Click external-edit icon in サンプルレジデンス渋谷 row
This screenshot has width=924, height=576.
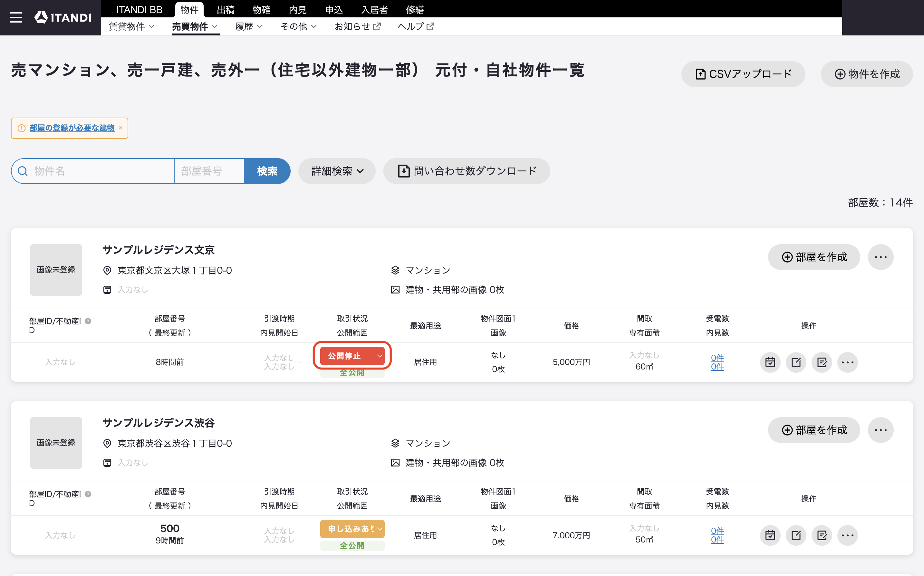pos(796,535)
